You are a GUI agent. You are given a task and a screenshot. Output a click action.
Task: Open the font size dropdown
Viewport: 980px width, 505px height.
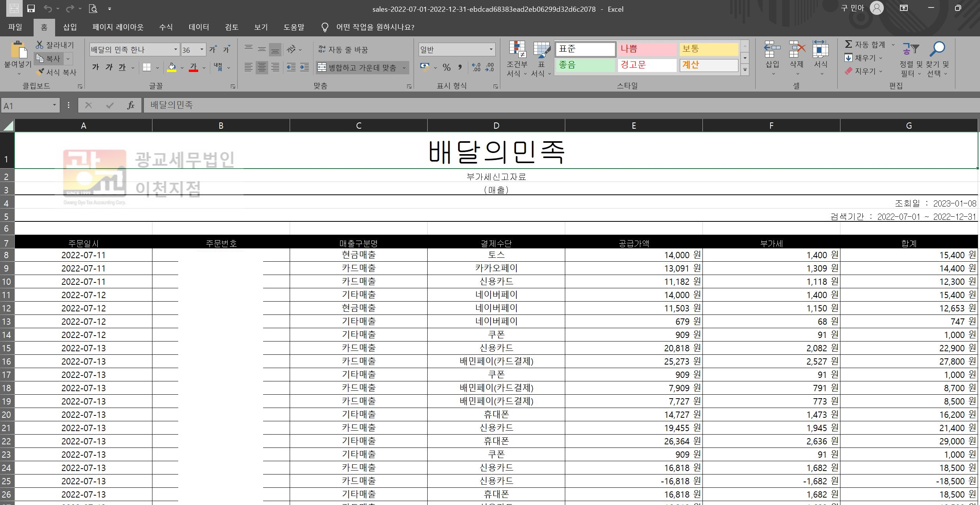click(x=202, y=50)
